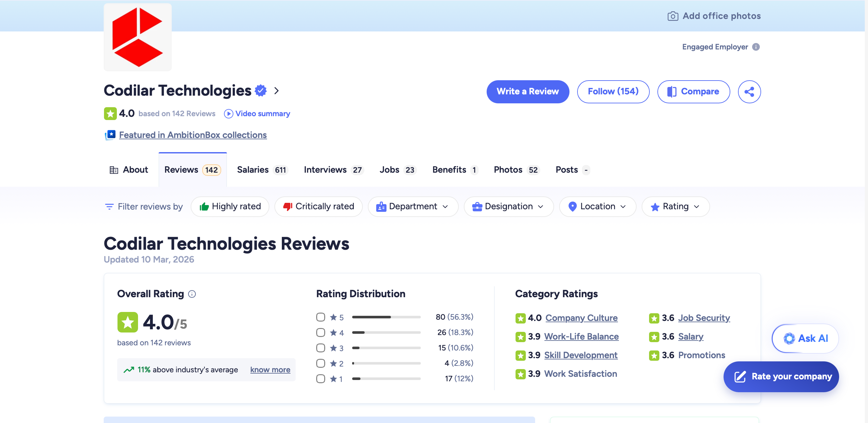Screen dimensions: 868x423
Task: Check the 5 star rating checkbox
Action: 320,317
